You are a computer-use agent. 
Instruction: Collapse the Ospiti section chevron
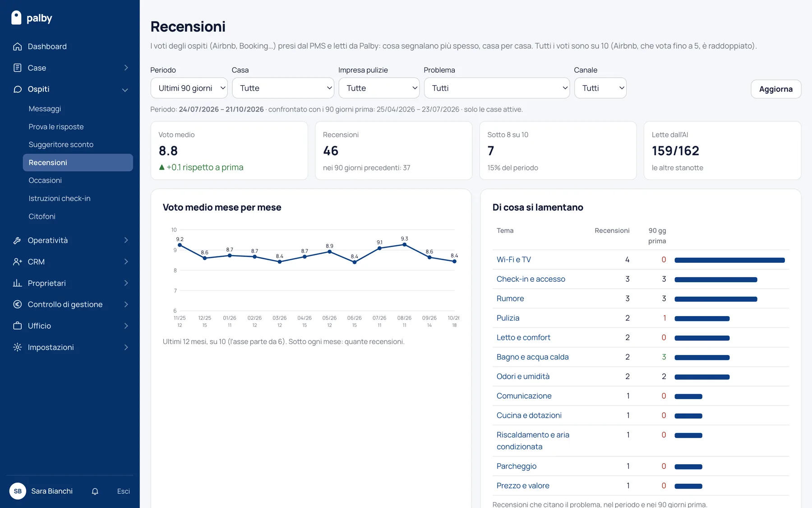pyautogui.click(x=125, y=89)
